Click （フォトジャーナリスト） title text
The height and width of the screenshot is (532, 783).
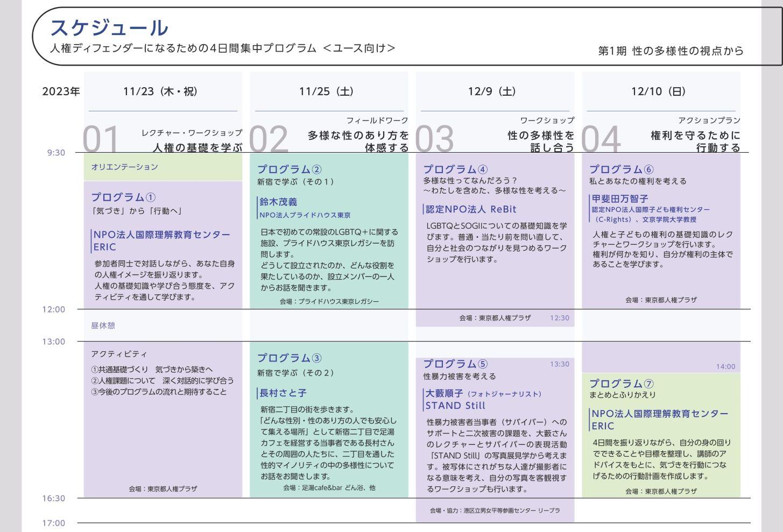(504, 394)
